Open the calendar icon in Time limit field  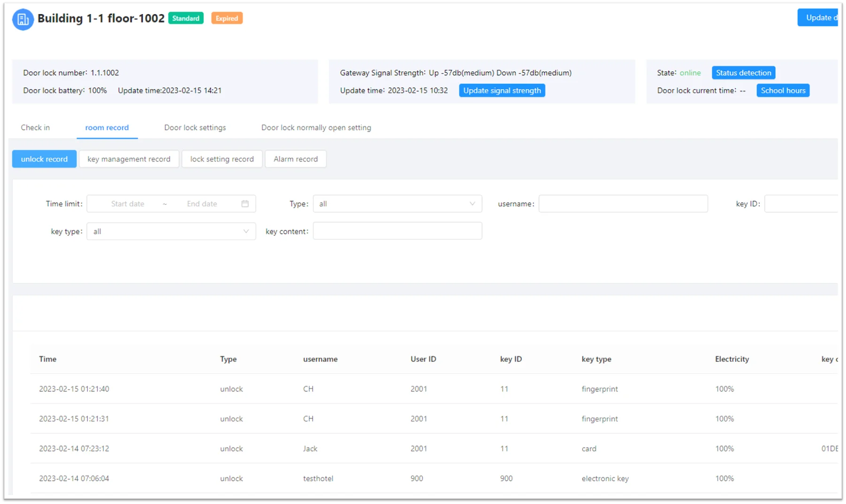pos(245,204)
